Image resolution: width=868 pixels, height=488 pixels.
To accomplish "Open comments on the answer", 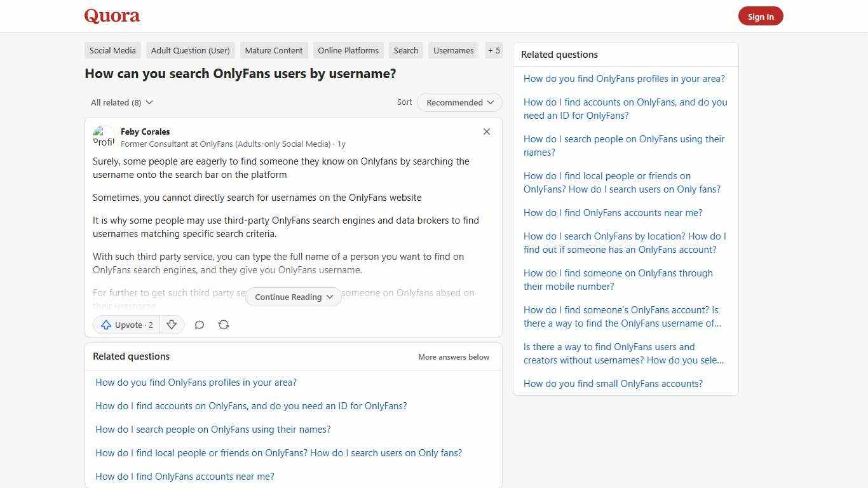I will point(199,325).
